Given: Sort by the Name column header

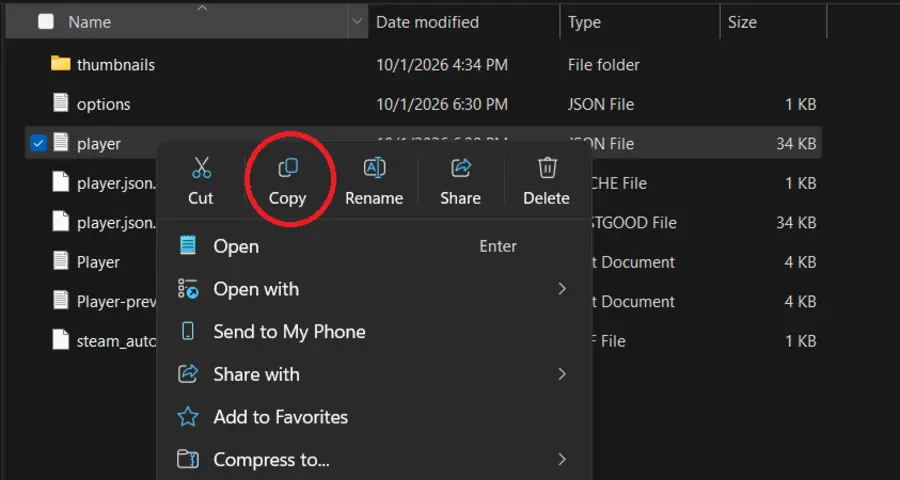Looking at the screenshot, I should tap(90, 22).
